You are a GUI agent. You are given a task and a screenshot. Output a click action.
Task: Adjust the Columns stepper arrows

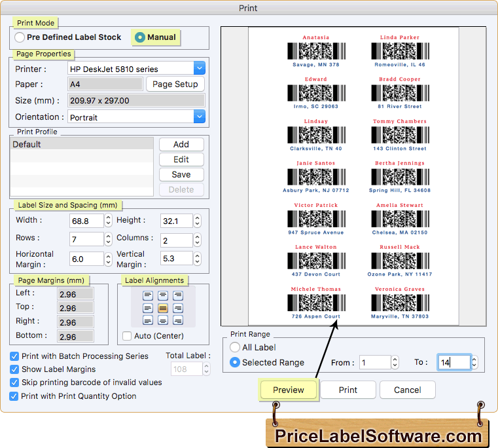click(x=197, y=240)
